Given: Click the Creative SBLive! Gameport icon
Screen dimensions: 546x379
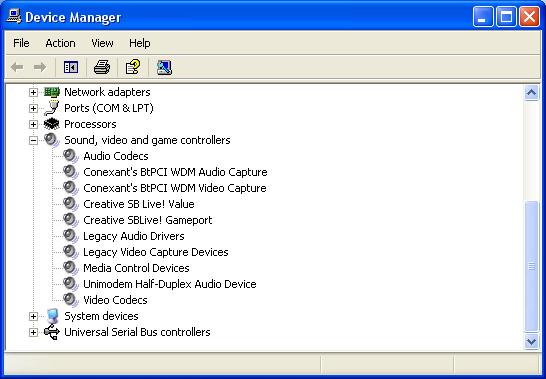Looking at the screenshot, I should point(71,220).
